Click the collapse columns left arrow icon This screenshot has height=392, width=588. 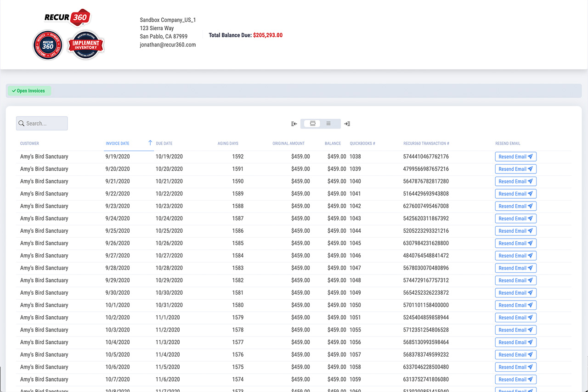tap(294, 123)
